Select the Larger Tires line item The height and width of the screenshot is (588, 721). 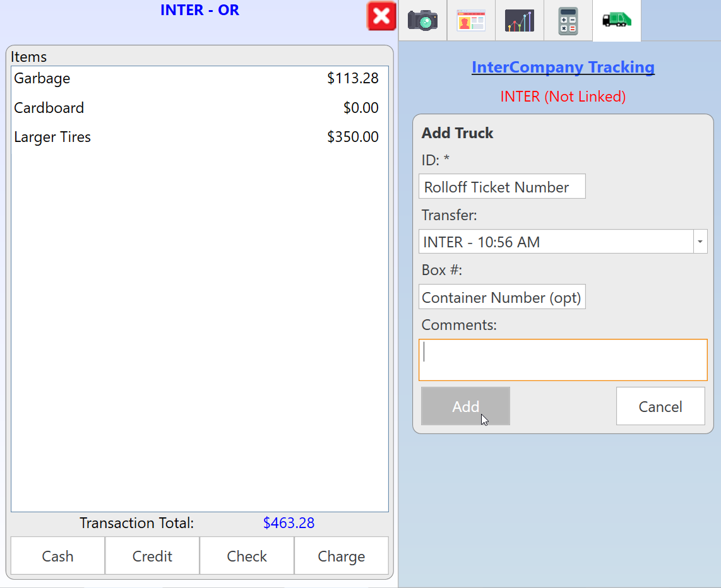[196, 137]
